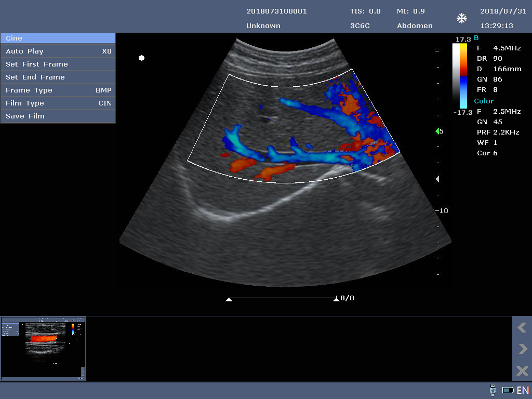This screenshot has width=532, height=399.
Task: Delete the saved image using X icon
Action: click(x=522, y=371)
